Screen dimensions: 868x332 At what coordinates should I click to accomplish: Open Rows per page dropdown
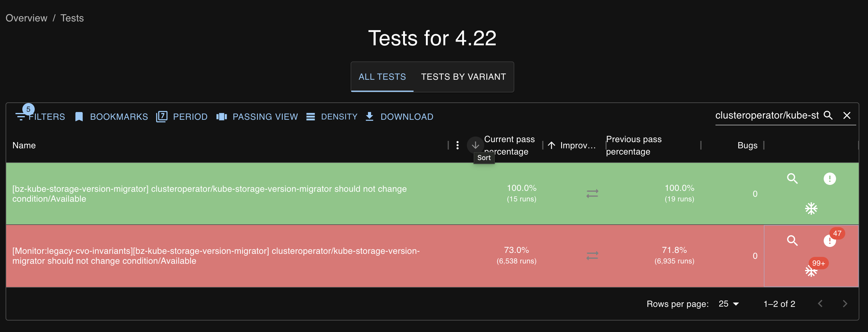click(x=728, y=304)
